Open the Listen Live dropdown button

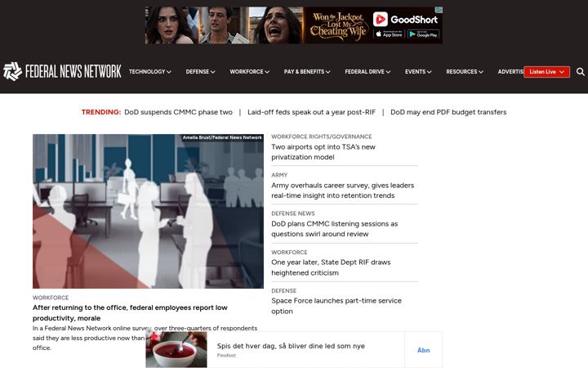tap(546, 72)
